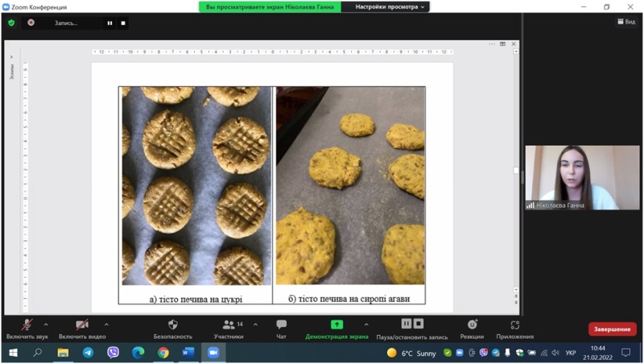Image resolution: width=644 pixels, height=364 pixels.
Task: Switch УКР keyboard language indicator
Action: click(571, 353)
